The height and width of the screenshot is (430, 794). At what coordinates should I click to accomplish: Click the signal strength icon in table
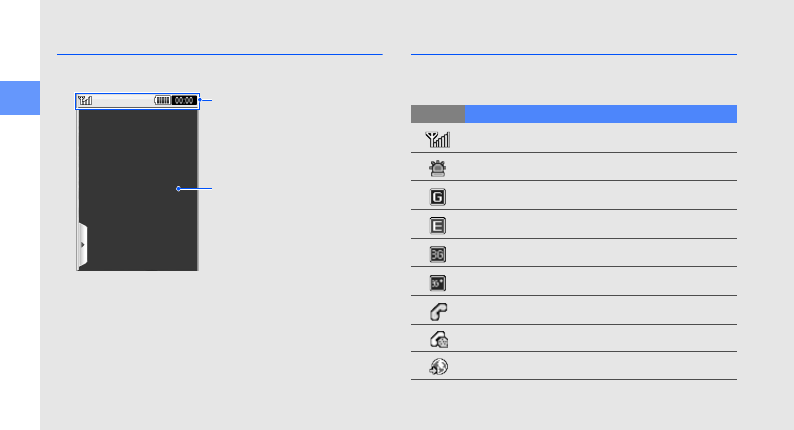pos(437,139)
